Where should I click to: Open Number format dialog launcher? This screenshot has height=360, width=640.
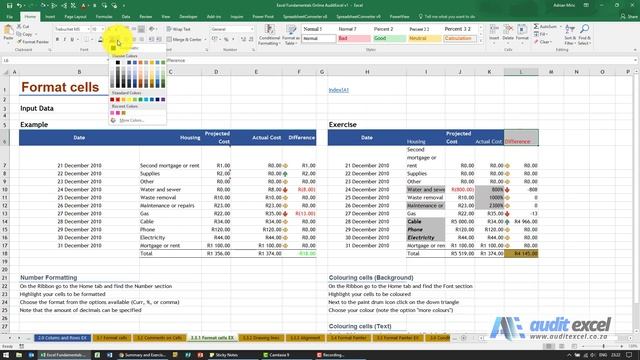point(253,50)
